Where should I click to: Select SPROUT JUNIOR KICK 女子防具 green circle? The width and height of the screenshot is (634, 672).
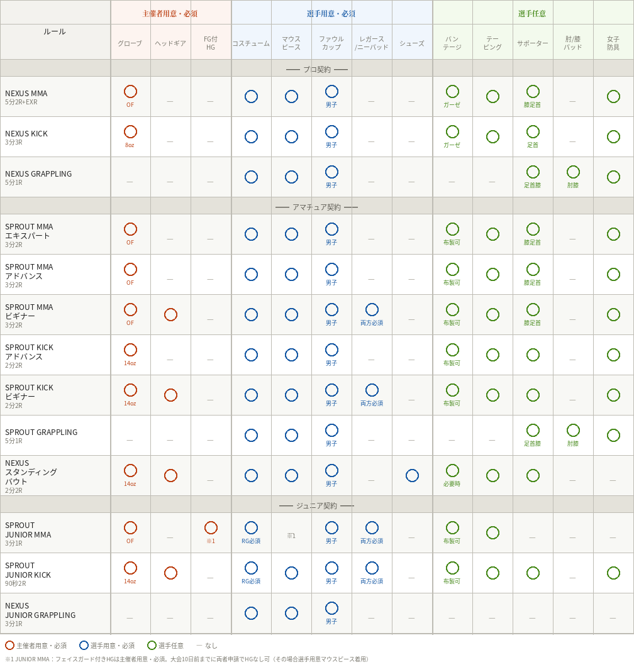click(613, 573)
